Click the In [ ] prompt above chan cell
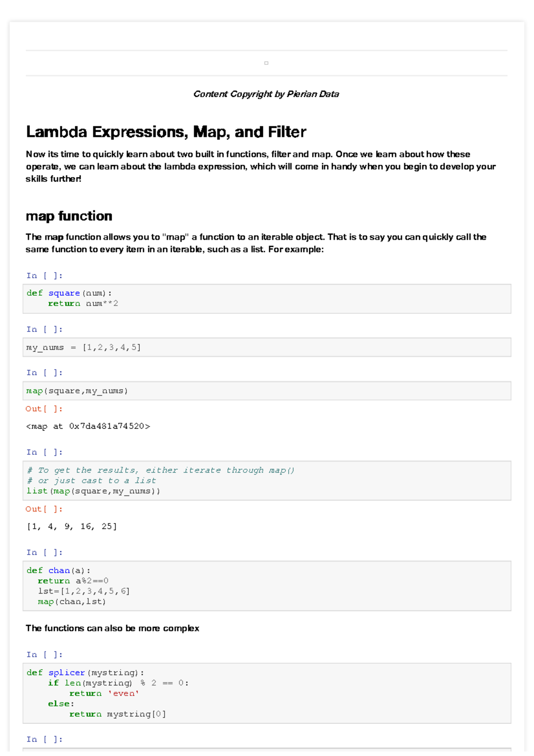The height and width of the screenshot is (756, 534). coord(44,553)
